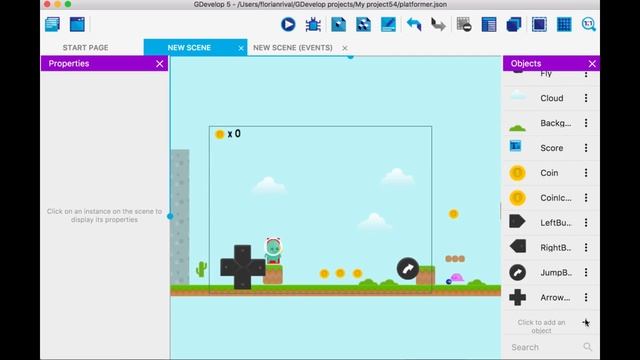Close the Properties panel
This screenshot has width=640, height=360.
coord(160,64)
